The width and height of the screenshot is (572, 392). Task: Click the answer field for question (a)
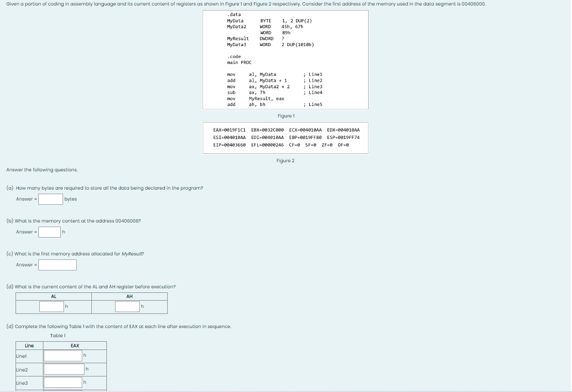click(x=50, y=199)
